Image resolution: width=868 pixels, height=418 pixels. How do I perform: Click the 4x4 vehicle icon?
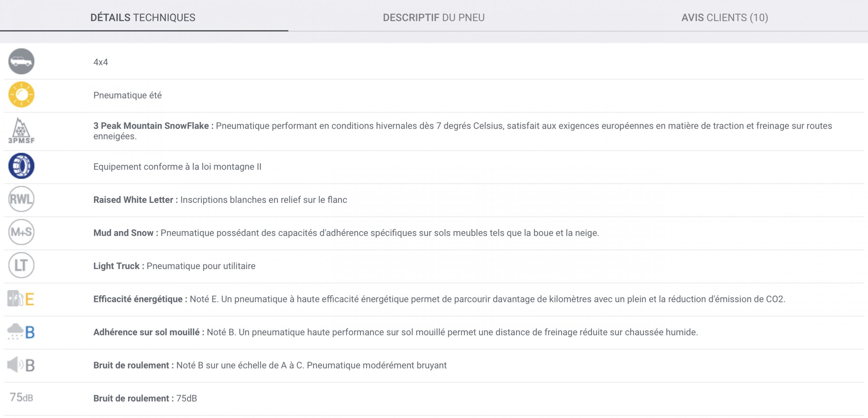(21, 61)
